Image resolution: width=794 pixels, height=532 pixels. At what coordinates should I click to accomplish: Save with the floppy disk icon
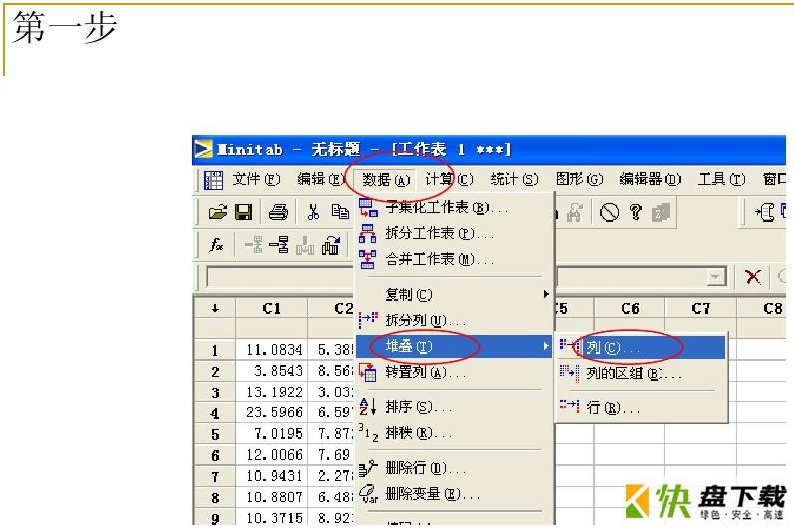point(244,212)
